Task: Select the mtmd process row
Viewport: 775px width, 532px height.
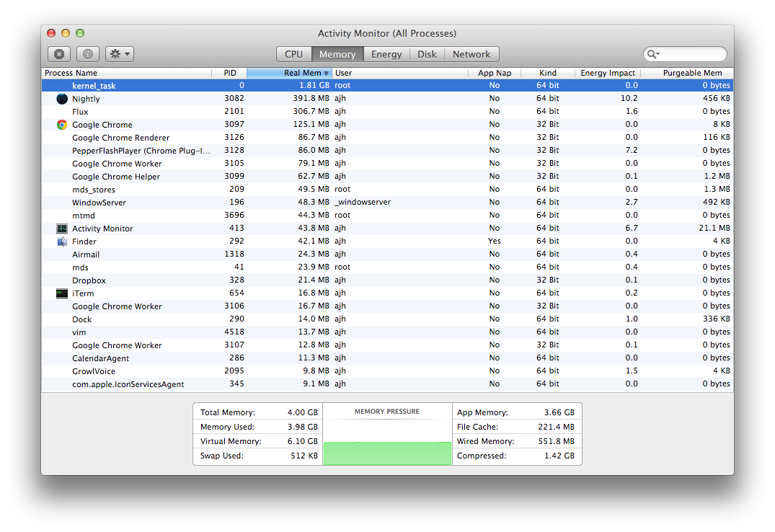Action: pyautogui.click(x=388, y=215)
